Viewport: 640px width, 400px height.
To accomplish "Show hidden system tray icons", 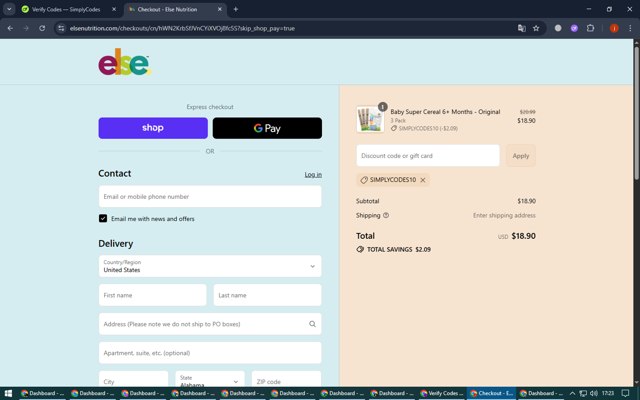I will coord(572,393).
